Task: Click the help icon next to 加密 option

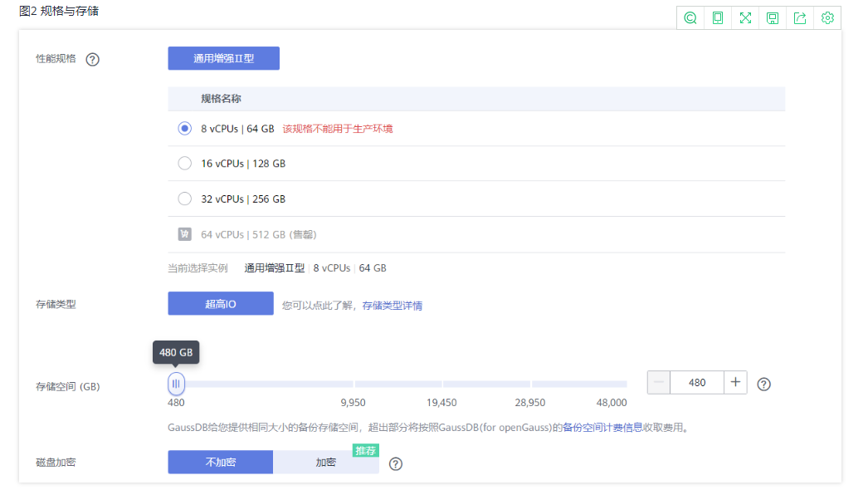Action: tap(395, 464)
